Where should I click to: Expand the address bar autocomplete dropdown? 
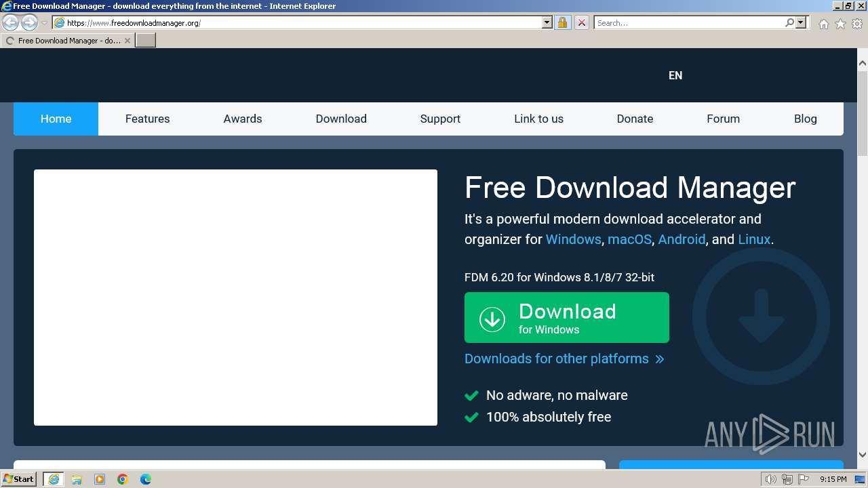pos(547,22)
